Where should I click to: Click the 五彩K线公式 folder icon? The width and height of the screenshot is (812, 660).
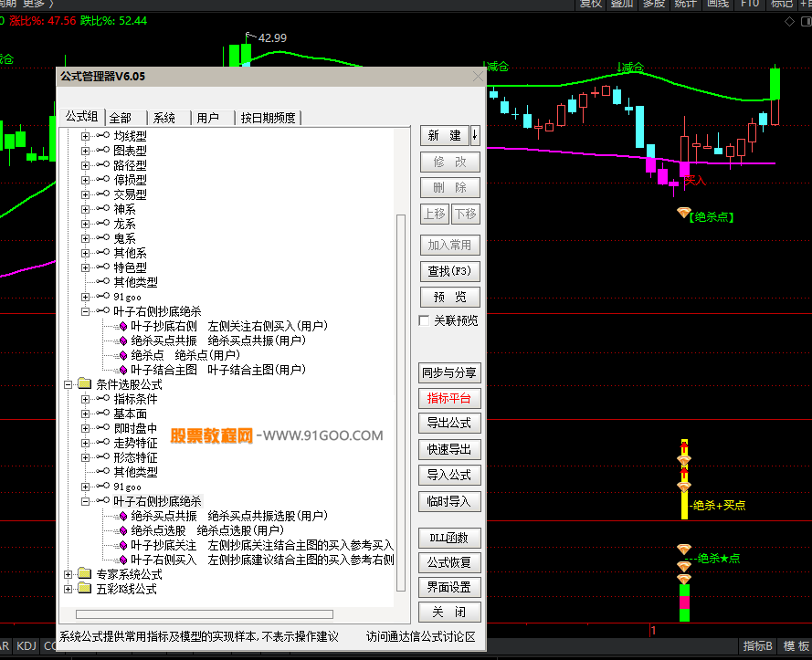84,588
